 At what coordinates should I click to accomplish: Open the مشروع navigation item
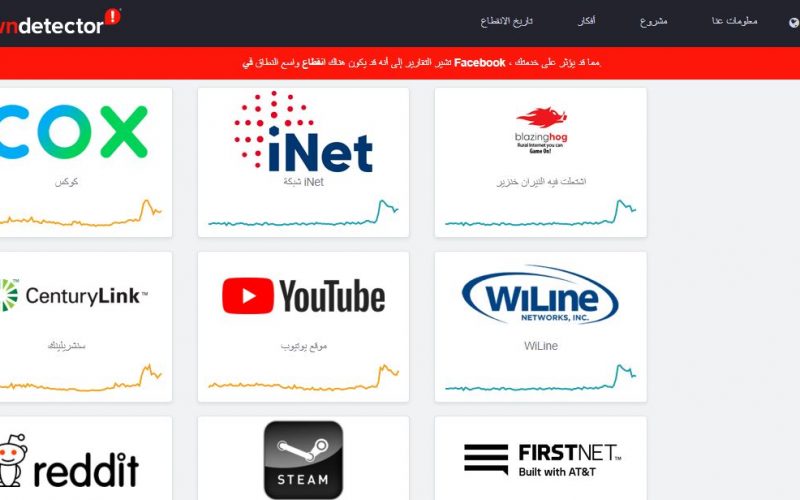point(654,21)
